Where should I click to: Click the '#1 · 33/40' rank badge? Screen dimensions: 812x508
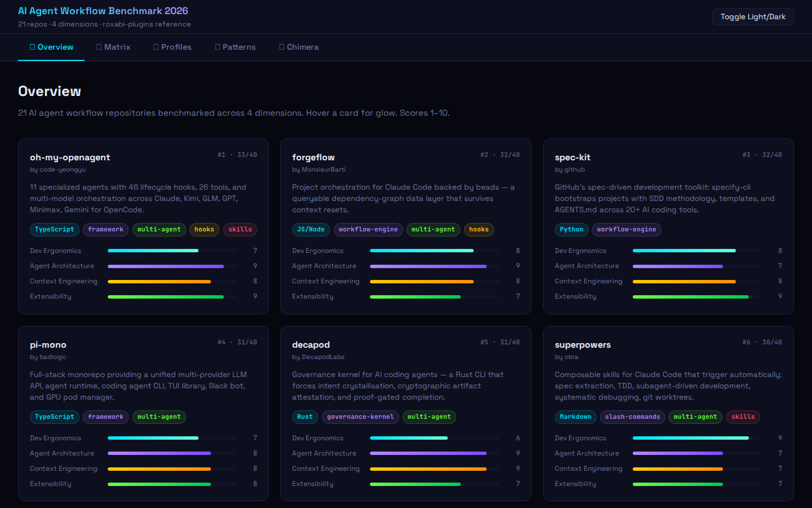pos(237,154)
